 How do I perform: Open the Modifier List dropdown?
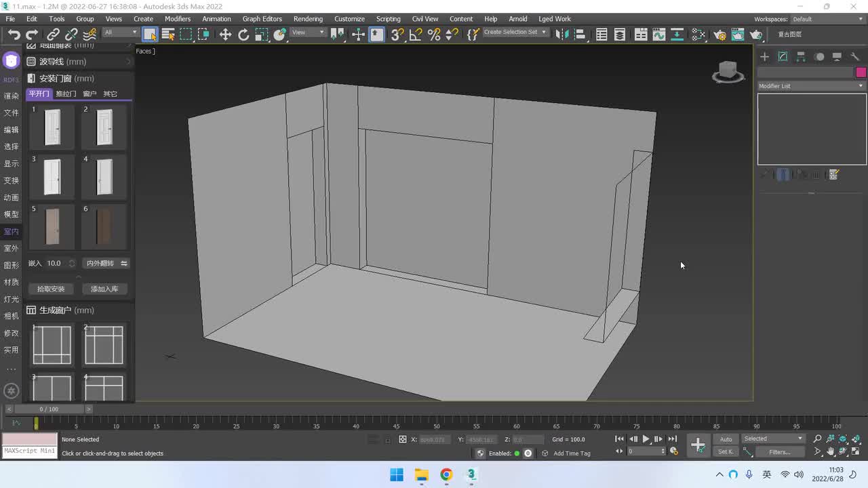click(811, 86)
